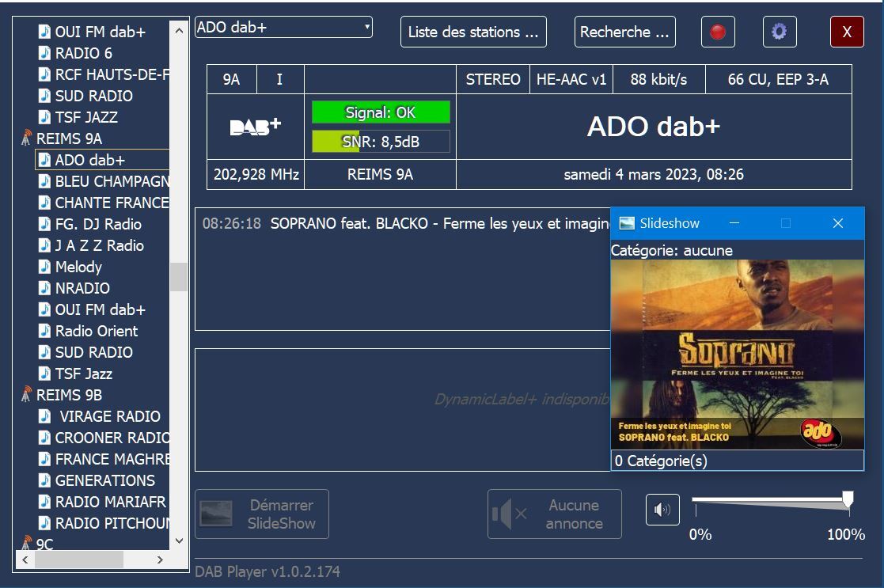Viewport: 884px width, 588px height.
Task: Close the Slideshow window
Action: (x=838, y=223)
